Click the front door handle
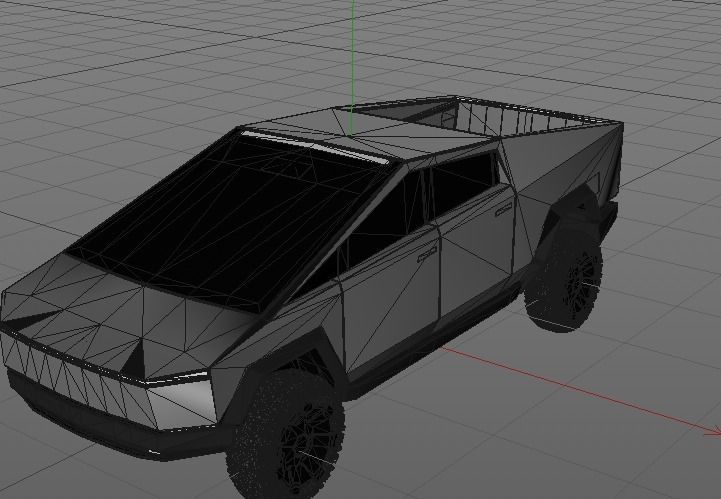This screenshot has height=499, width=721. (x=427, y=253)
